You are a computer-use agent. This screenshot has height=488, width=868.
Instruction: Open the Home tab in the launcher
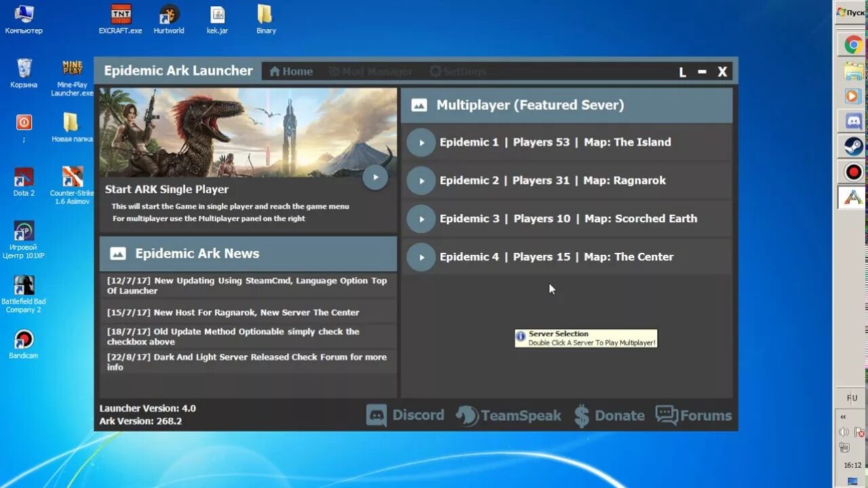pos(291,71)
